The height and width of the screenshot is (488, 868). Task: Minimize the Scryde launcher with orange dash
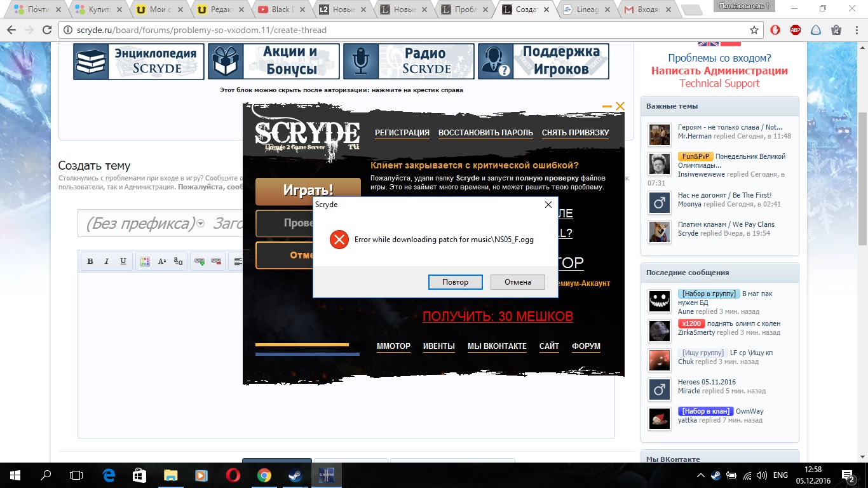pos(607,107)
